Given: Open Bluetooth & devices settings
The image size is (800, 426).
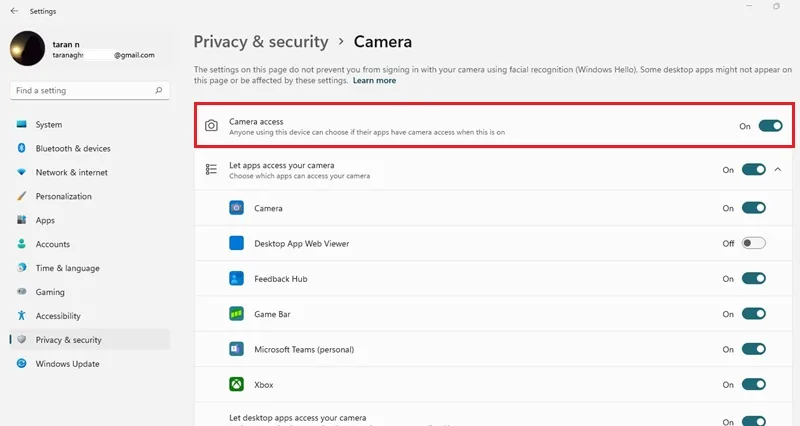Looking at the screenshot, I should pyautogui.click(x=89, y=148).
